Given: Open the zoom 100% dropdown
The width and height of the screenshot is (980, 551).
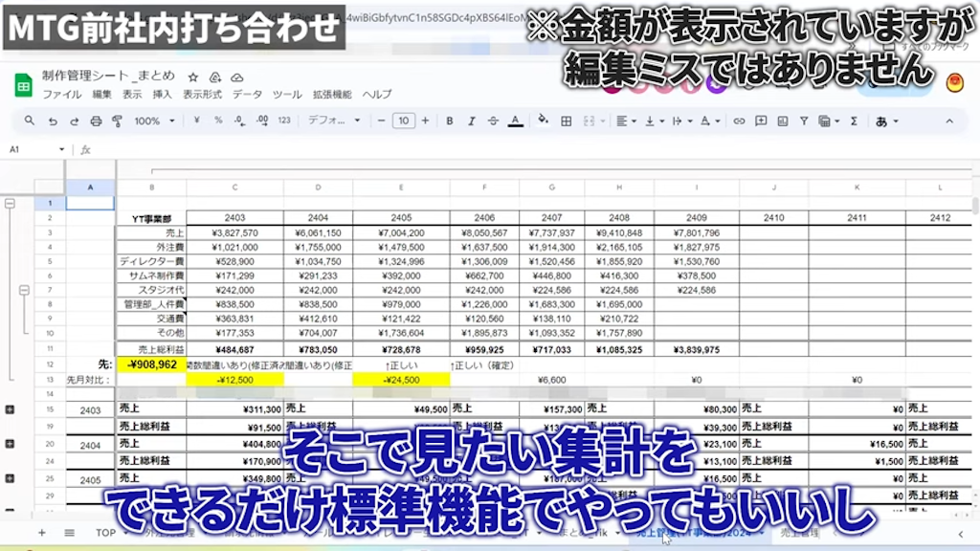Looking at the screenshot, I should (151, 121).
